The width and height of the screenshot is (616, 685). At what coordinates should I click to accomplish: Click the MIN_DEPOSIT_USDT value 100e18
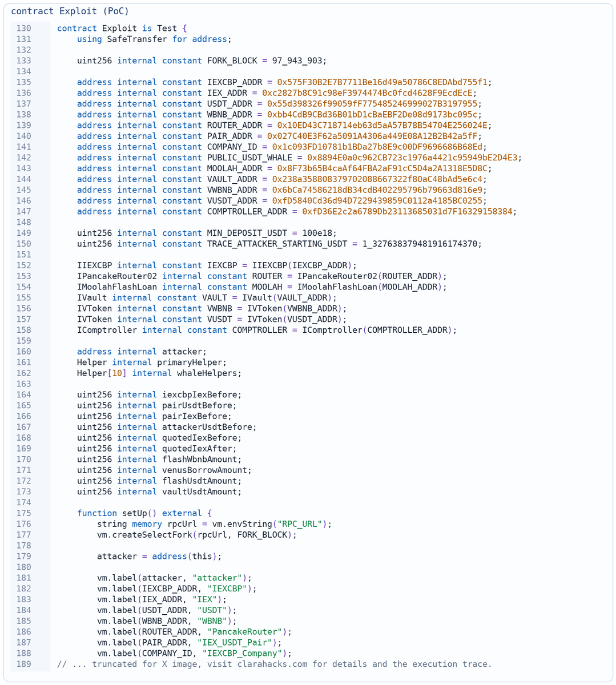click(317, 233)
